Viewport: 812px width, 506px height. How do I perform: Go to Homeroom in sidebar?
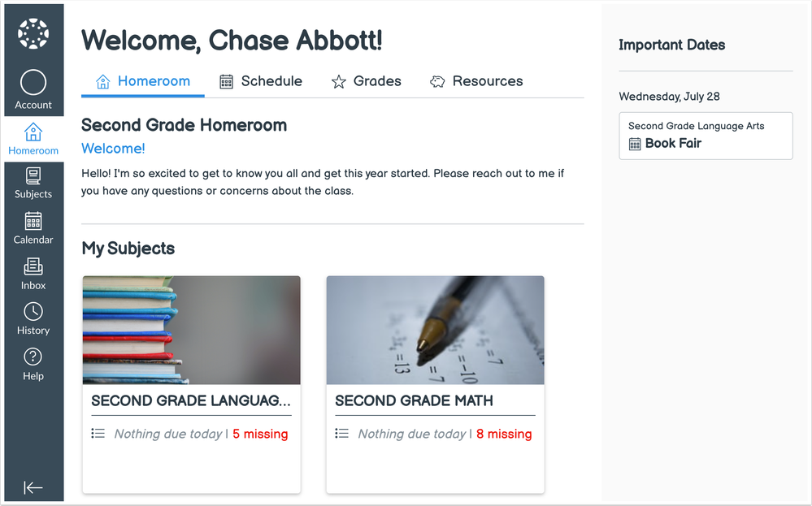[33, 139]
